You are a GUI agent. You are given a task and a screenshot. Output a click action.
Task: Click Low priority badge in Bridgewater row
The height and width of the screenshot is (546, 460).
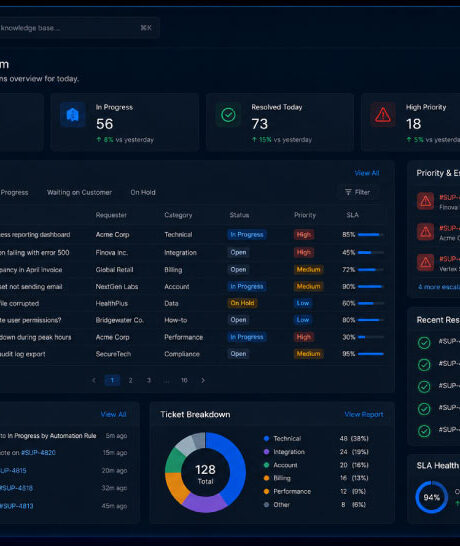click(x=303, y=320)
